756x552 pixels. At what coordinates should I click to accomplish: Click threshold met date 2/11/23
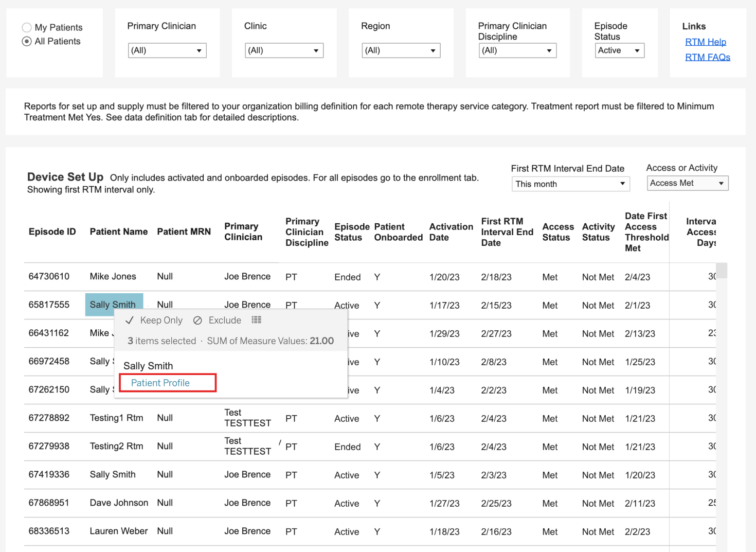coord(640,504)
